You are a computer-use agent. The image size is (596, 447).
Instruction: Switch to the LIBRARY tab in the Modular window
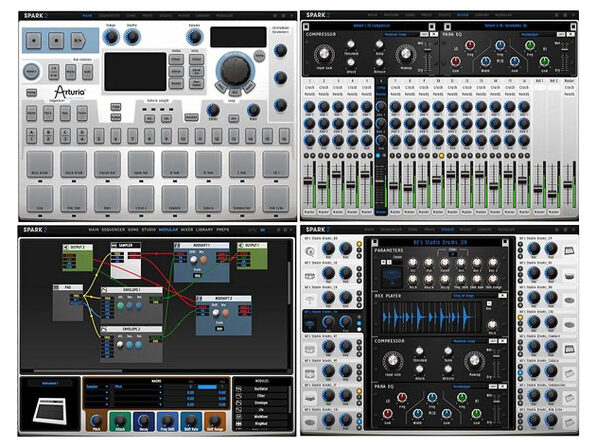[204, 230]
